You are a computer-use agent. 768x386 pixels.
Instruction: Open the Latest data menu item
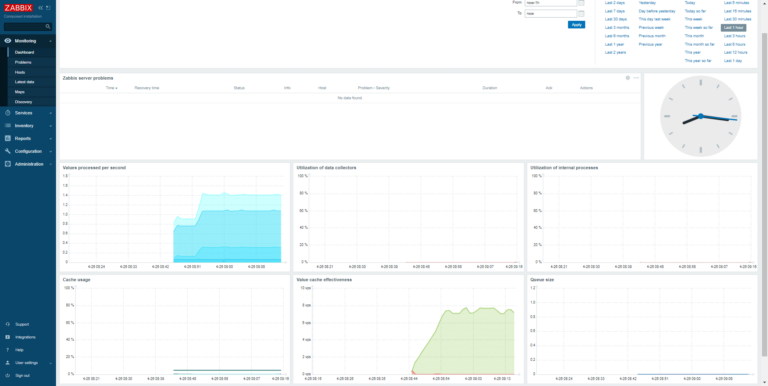[x=24, y=82]
